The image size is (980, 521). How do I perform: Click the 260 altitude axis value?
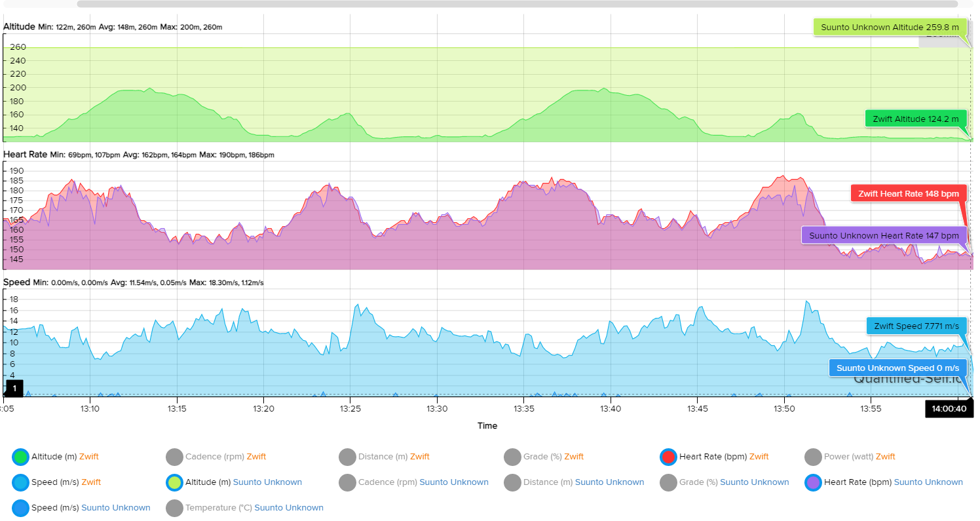18,47
